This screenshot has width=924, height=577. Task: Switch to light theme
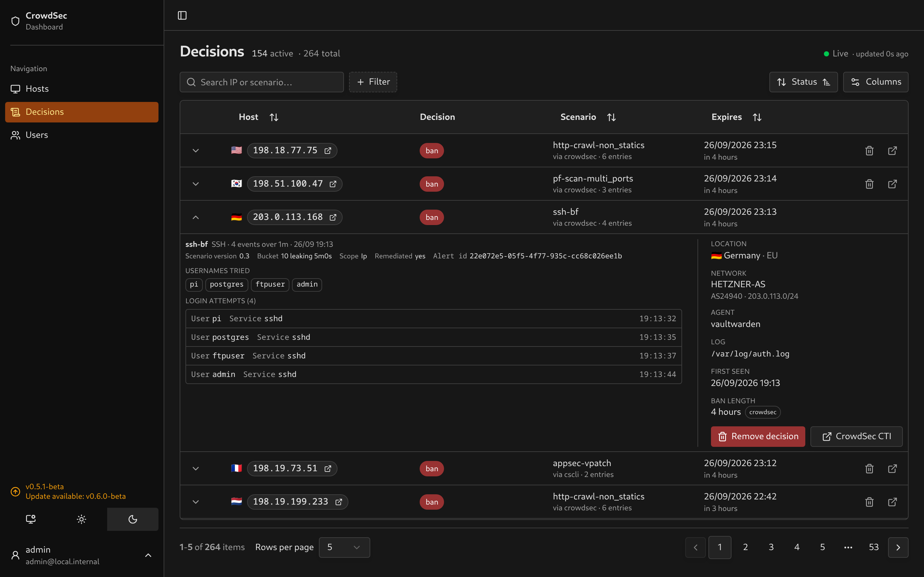pos(81,519)
